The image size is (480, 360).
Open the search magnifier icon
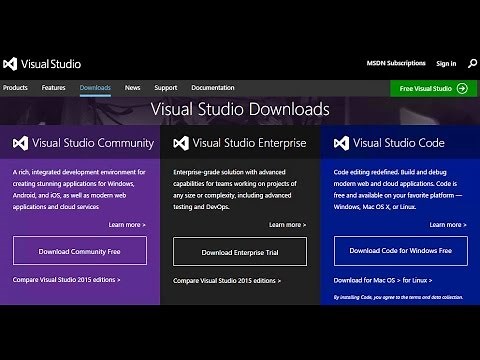point(472,63)
